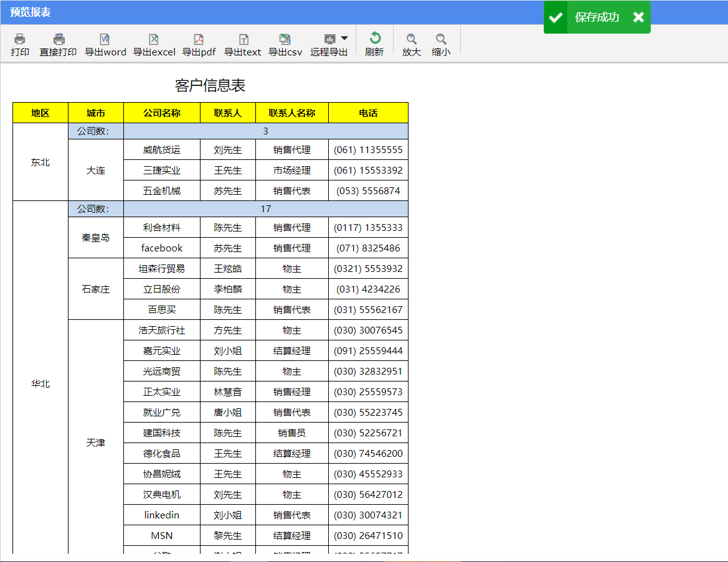This screenshot has width=728, height=562.
Task: Click the 天津 city cell
Action: (96, 443)
